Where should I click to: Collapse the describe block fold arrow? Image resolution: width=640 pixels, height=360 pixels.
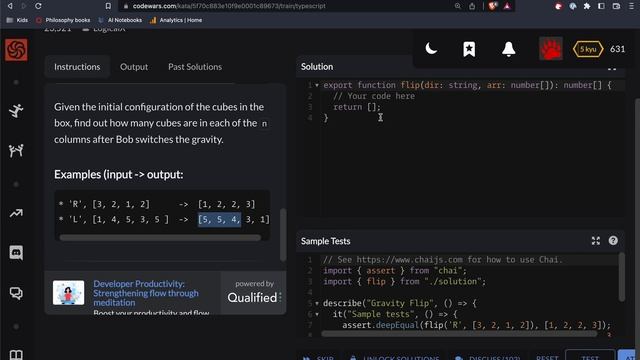317,303
